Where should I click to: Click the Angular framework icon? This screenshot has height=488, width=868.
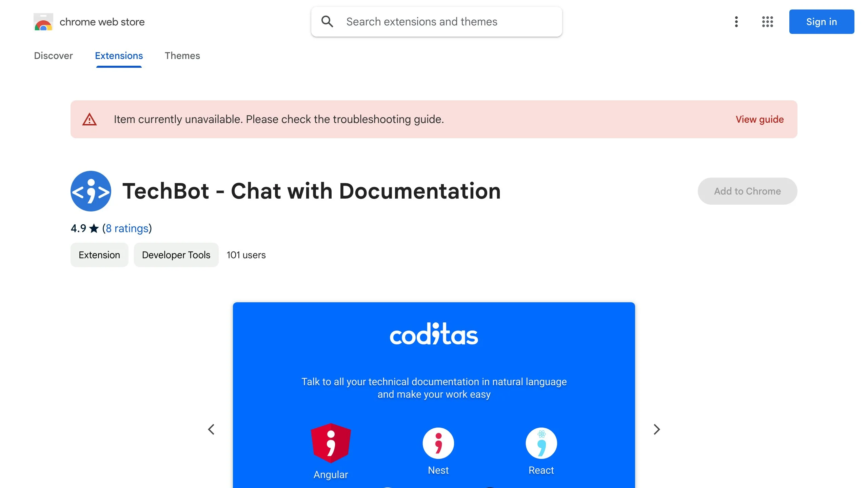(x=331, y=443)
